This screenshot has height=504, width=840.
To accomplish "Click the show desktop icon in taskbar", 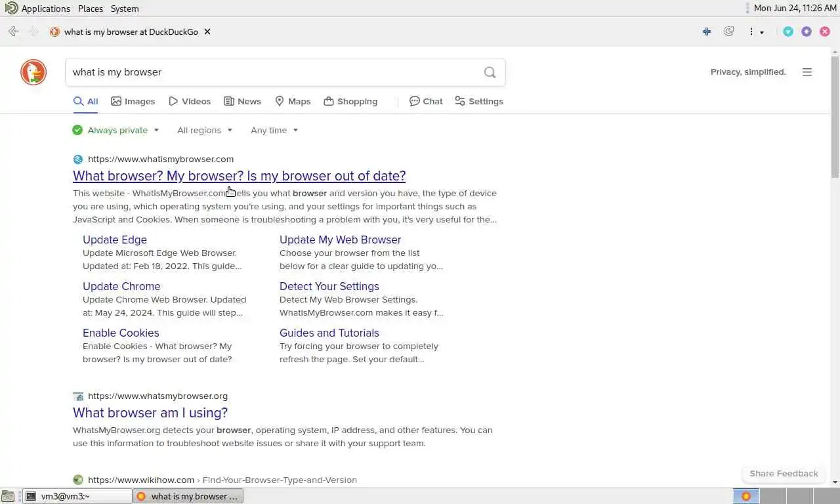I will point(8,496).
